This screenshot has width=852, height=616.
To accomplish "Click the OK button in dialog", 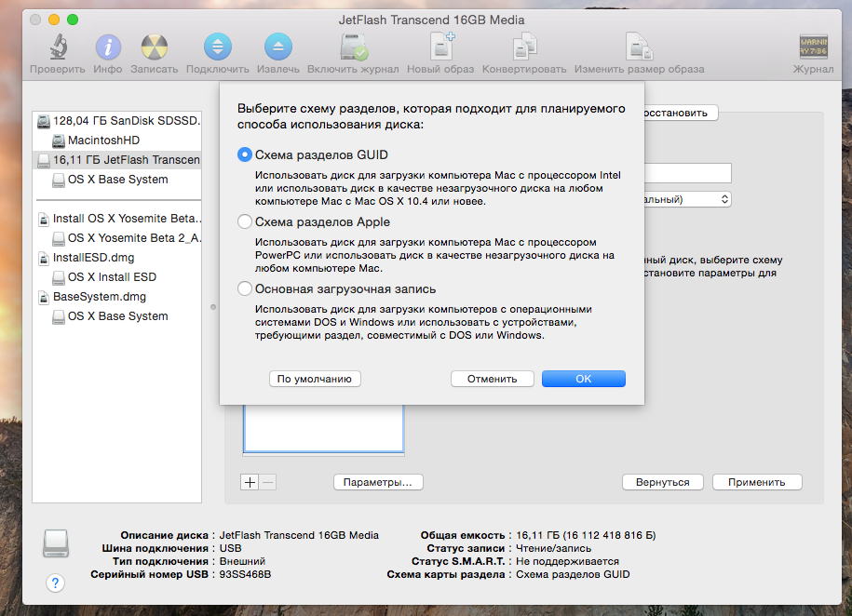I will click(x=583, y=379).
